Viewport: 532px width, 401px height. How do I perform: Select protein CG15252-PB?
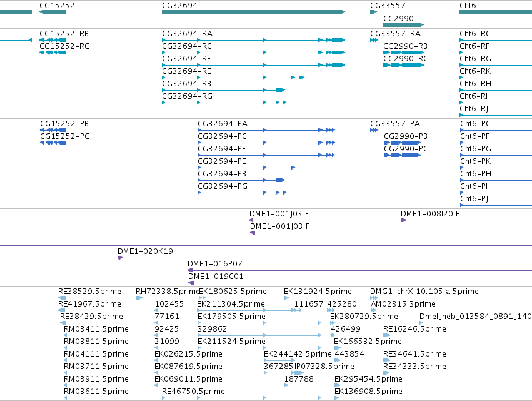(64, 124)
